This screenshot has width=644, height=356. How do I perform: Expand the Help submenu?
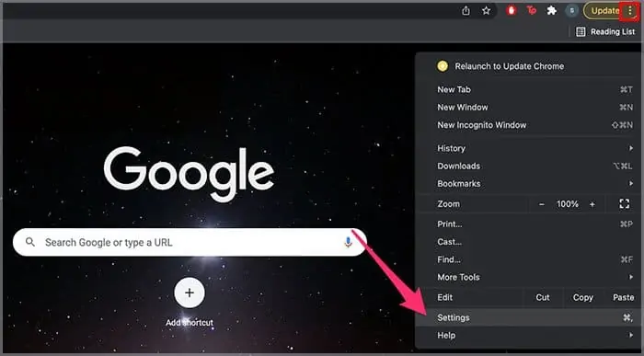529,336
